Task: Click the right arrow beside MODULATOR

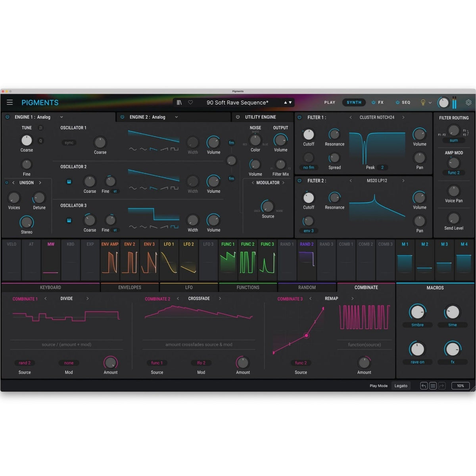Action: click(x=283, y=183)
